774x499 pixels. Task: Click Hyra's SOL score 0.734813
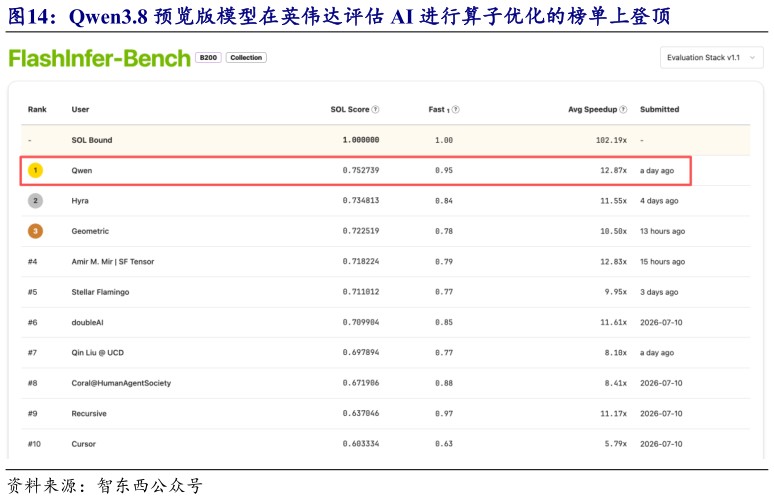pyautogui.click(x=361, y=201)
